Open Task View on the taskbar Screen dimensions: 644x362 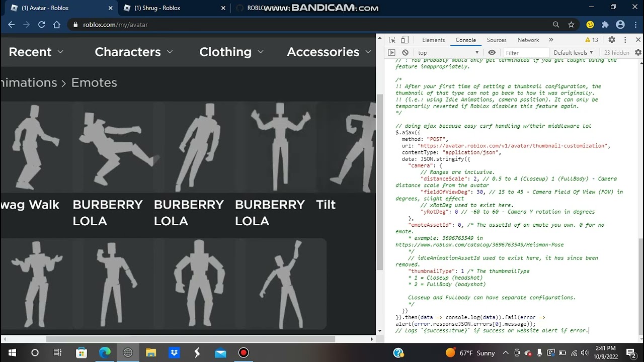[x=58, y=353]
